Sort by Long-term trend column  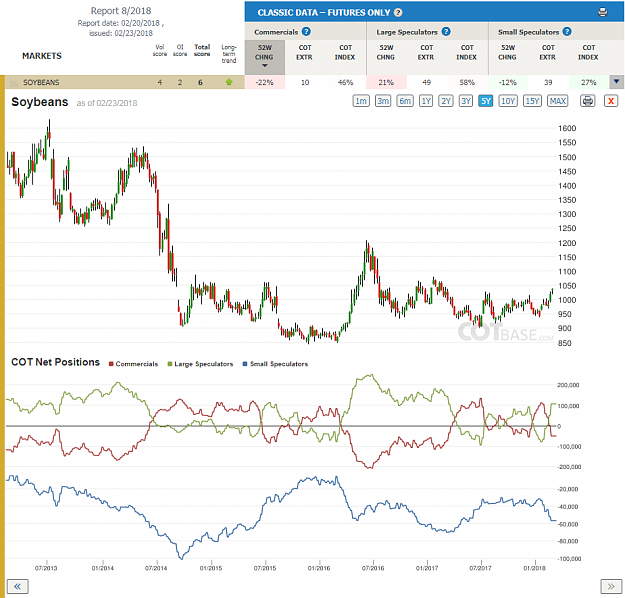229,54
